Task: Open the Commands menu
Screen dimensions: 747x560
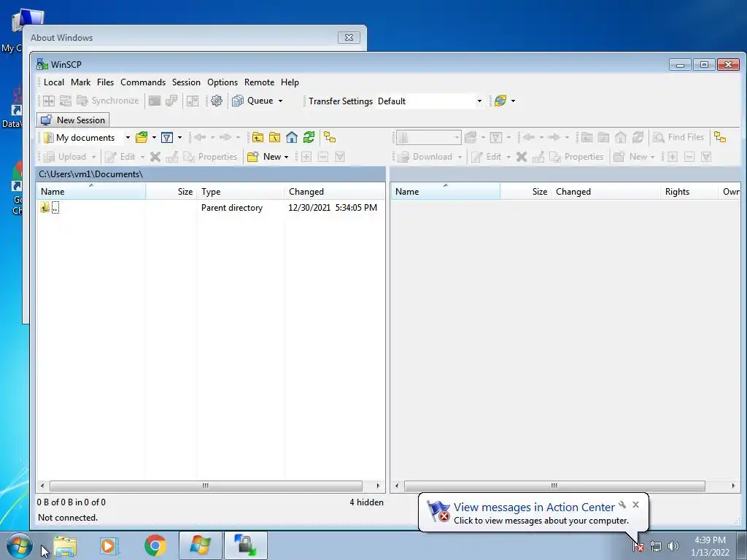Action: coord(143,82)
